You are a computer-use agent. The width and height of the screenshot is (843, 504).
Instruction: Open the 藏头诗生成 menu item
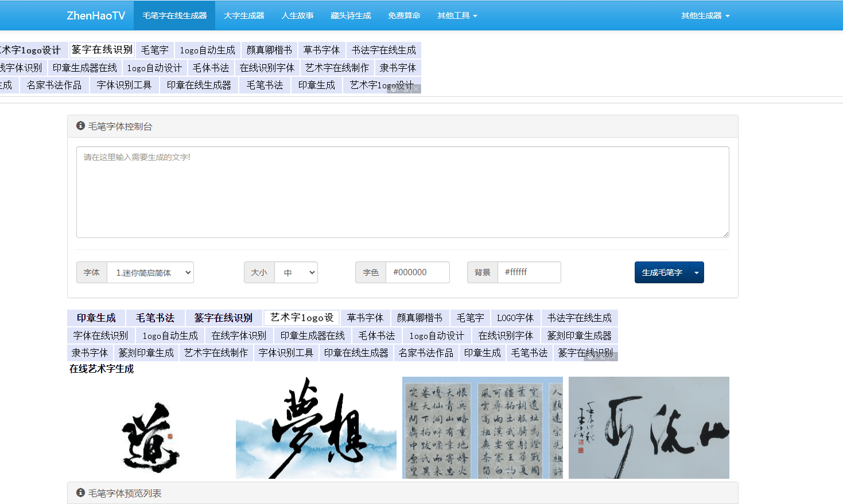pyautogui.click(x=351, y=15)
